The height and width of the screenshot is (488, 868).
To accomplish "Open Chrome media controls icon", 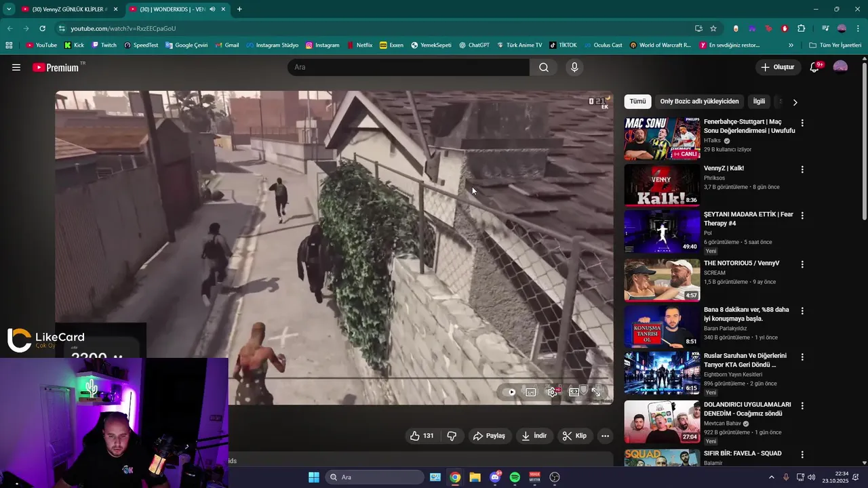I will point(825,28).
